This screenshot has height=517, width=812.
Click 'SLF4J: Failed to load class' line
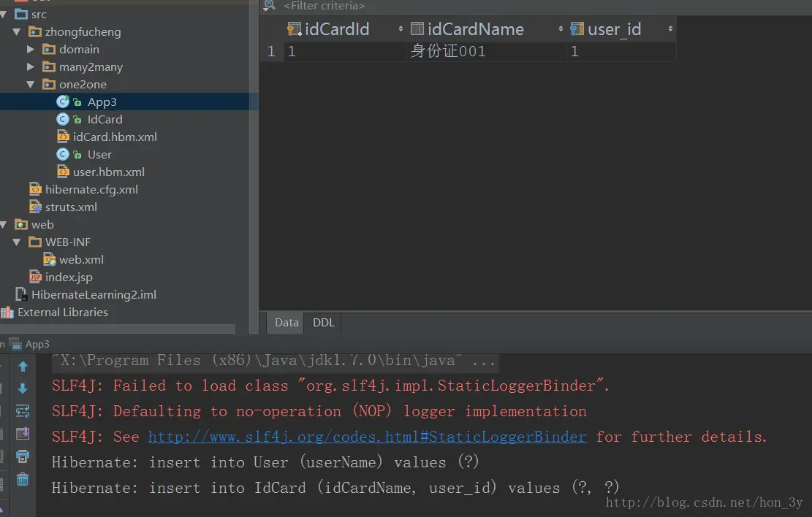point(330,386)
